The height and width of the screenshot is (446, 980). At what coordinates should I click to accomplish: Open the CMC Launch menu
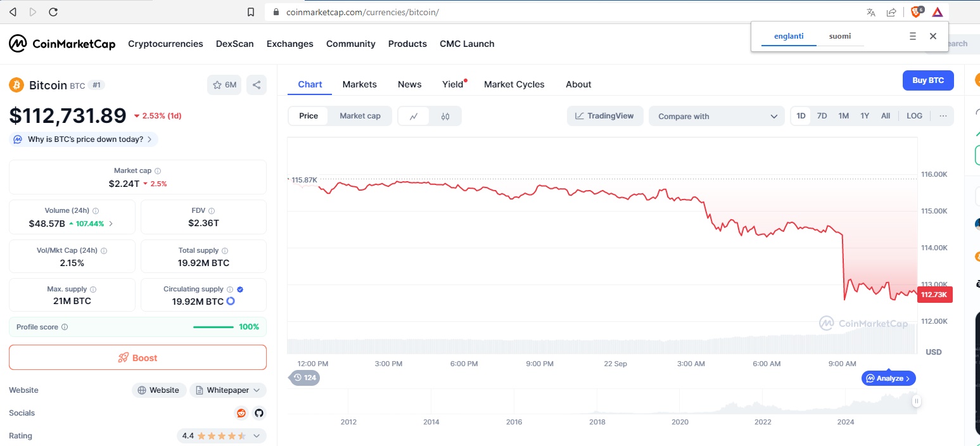pos(467,44)
